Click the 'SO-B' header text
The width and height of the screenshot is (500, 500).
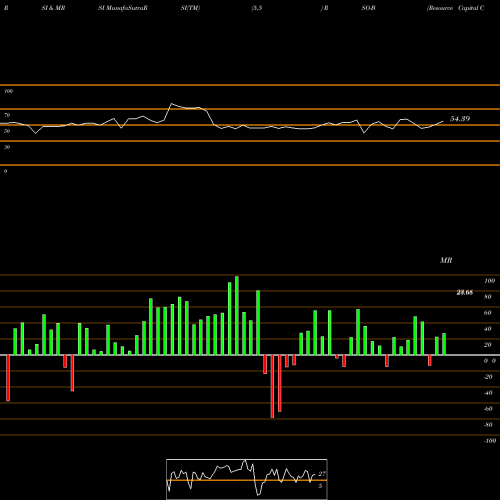click(368, 8)
